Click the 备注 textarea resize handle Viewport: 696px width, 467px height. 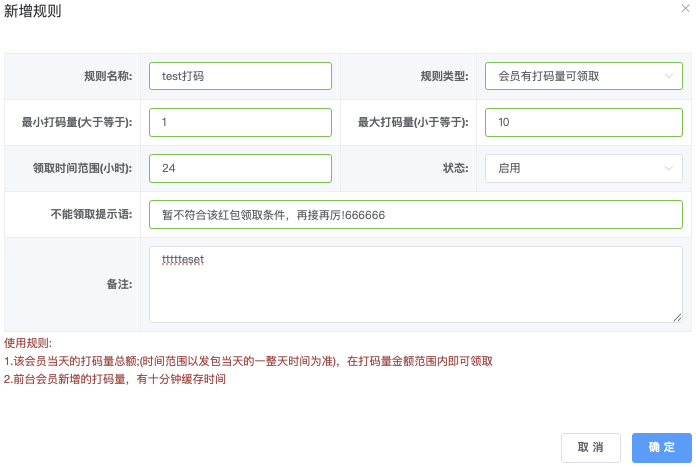[x=677, y=317]
